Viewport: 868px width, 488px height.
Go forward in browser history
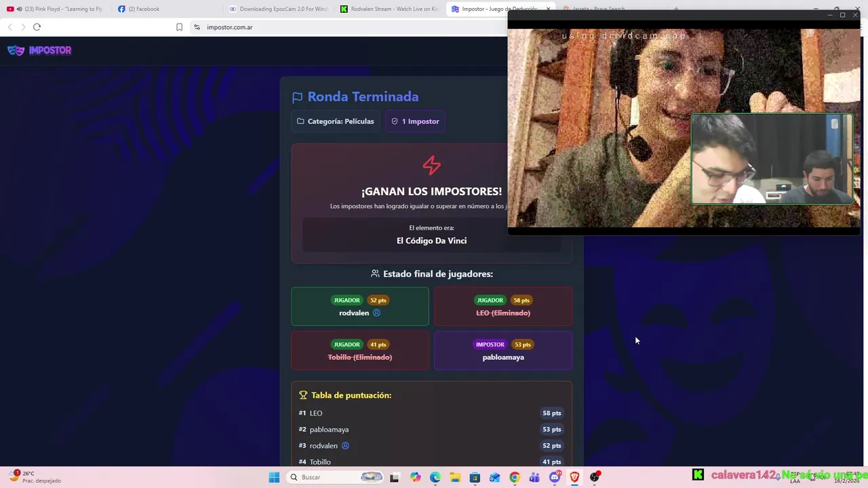23,27
